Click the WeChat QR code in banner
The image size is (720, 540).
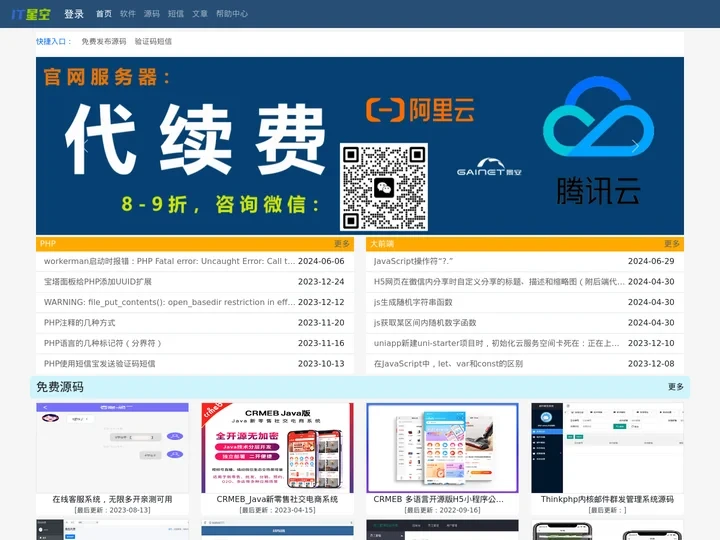pos(384,187)
